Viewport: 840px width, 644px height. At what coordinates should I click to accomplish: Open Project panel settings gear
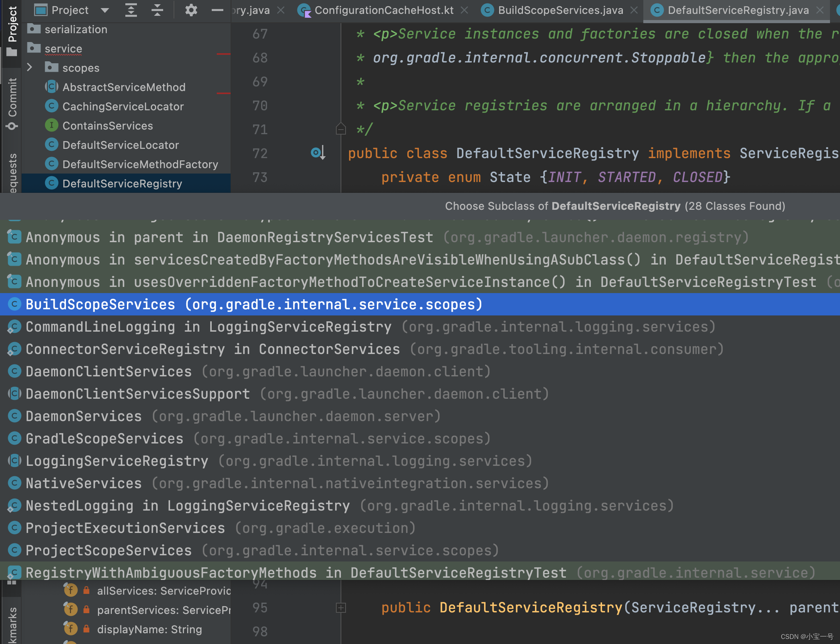[x=191, y=10]
